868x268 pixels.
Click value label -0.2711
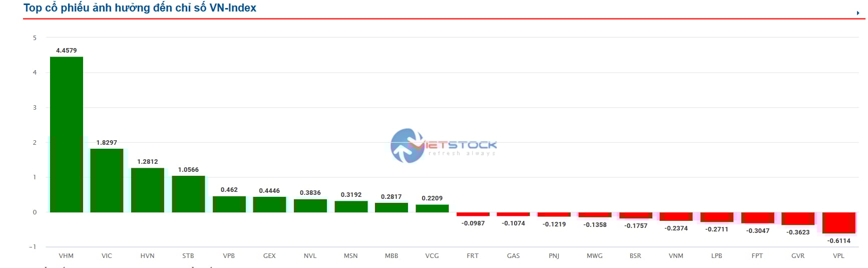click(717, 229)
